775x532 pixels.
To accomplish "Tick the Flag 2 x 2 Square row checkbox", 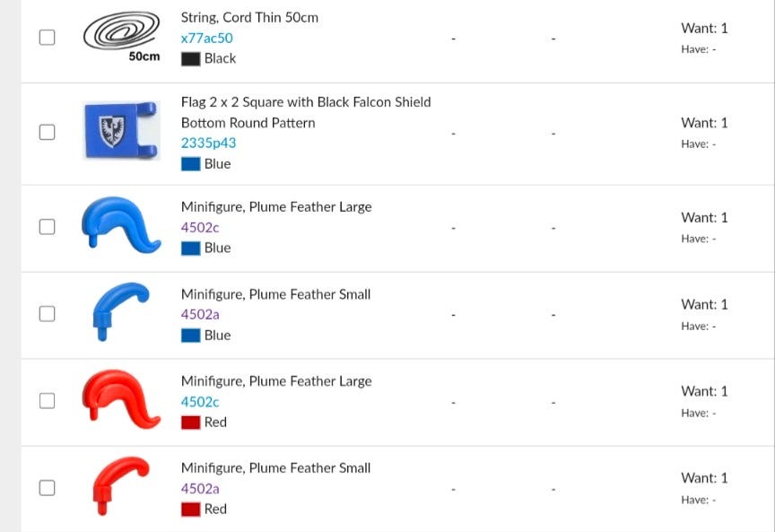I will point(47,132).
